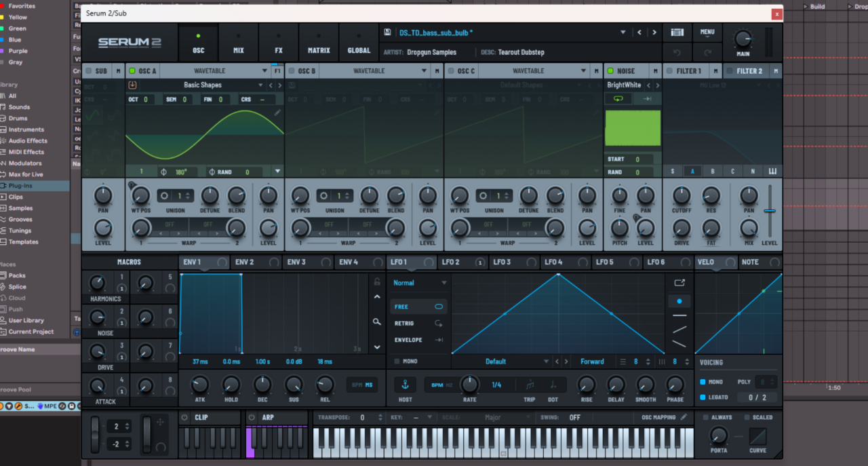This screenshot has width=868, height=466.
Task: Click the Clip power icon
Action: coord(184,417)
